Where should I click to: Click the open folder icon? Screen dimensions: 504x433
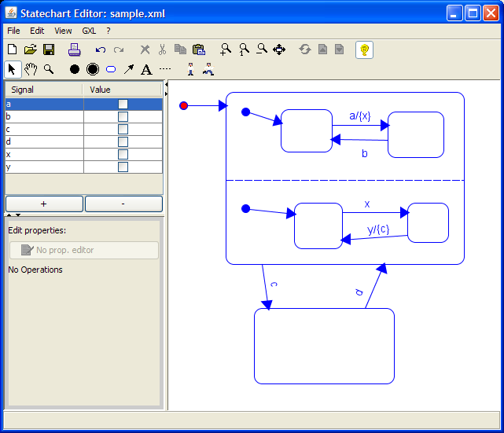click(30, 50)
